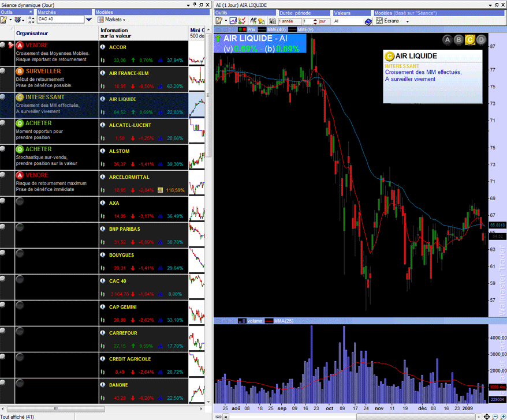Select signal button A on chart
The image size is (507, 420).
(447, 40)
